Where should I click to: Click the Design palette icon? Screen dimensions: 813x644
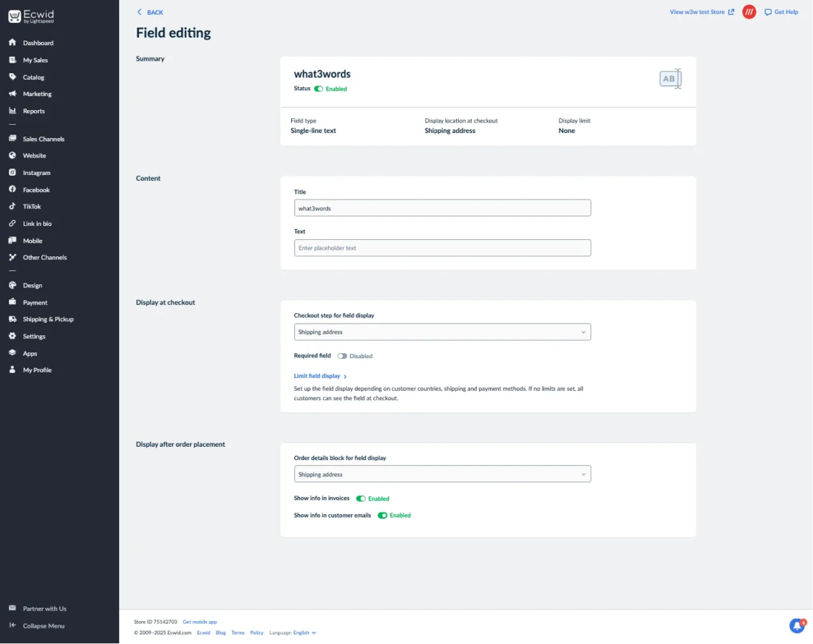pos(13,285)
